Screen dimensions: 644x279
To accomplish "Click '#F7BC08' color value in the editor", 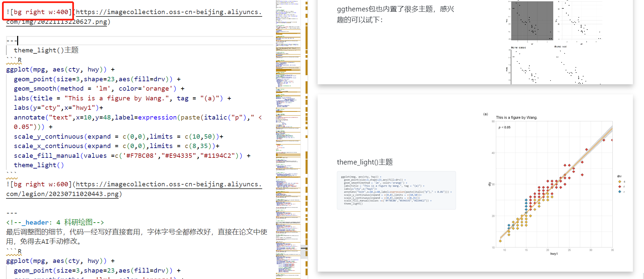I will (139, 156).
